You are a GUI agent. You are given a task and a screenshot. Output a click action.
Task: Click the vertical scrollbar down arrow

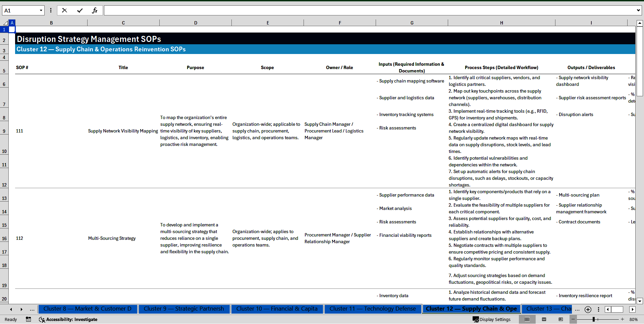coord(640,301)
